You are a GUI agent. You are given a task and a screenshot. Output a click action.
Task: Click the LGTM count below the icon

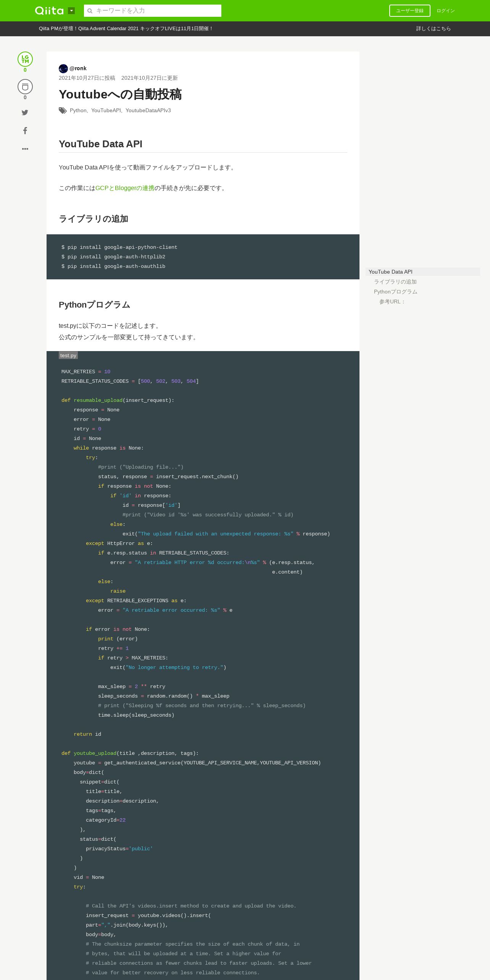(x=25, y=70)
